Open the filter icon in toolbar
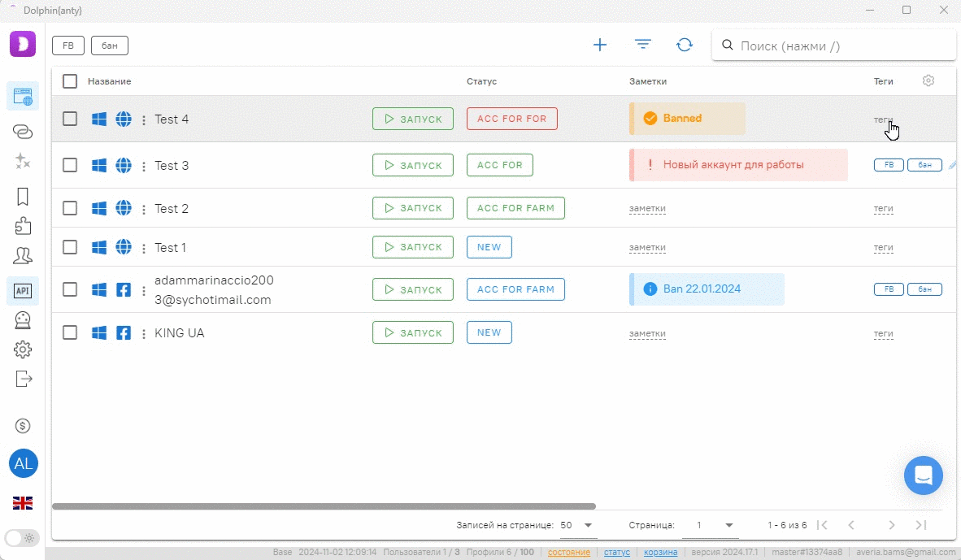Viewport: 961px width, 560px height. pyautogui.click(x=643, y=45)
